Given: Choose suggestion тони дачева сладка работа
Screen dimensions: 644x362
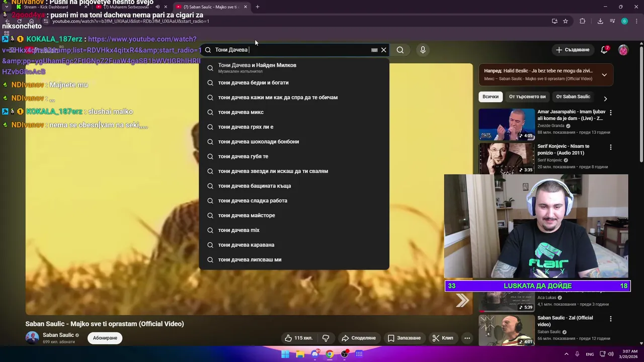Looking at the screenshot, I should 294,201.
